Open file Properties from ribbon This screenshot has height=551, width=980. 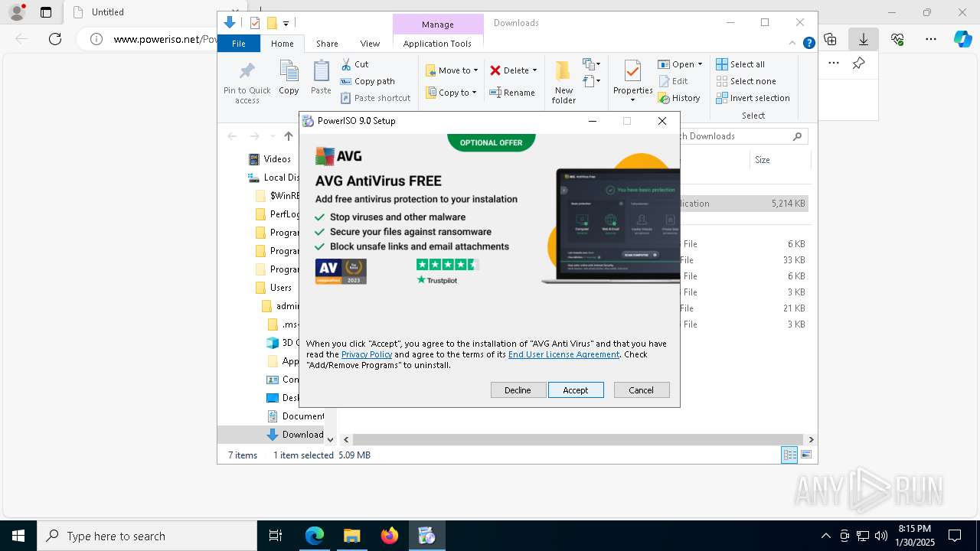coord(632,83)
